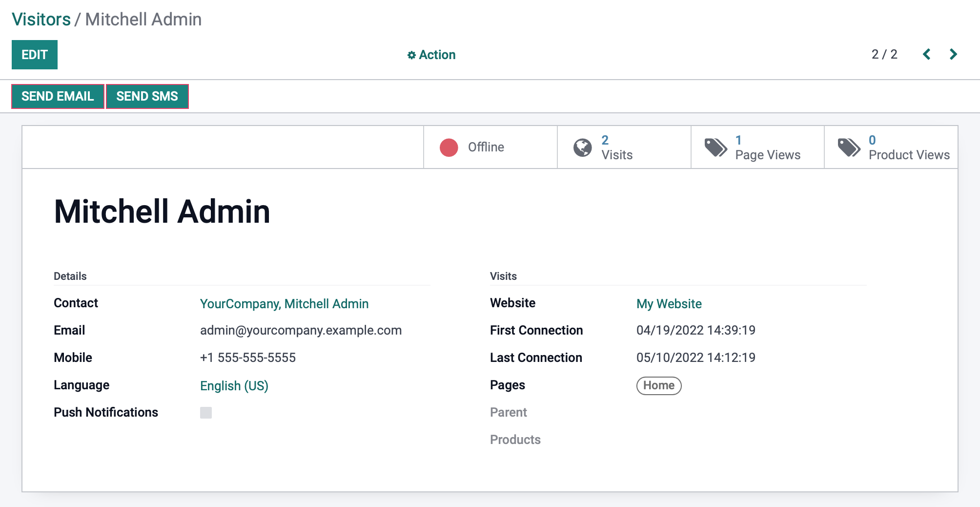
Task: Open contact YourCompany, Mitchell Admin link
Action: pyautogui.click(x=284, y=304)
